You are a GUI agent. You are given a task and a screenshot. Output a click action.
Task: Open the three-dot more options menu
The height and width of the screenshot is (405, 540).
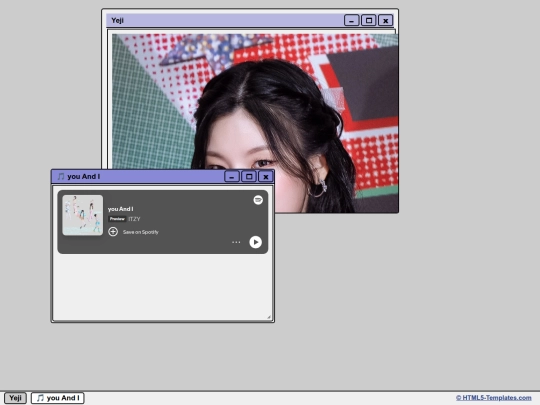(236, 242)
